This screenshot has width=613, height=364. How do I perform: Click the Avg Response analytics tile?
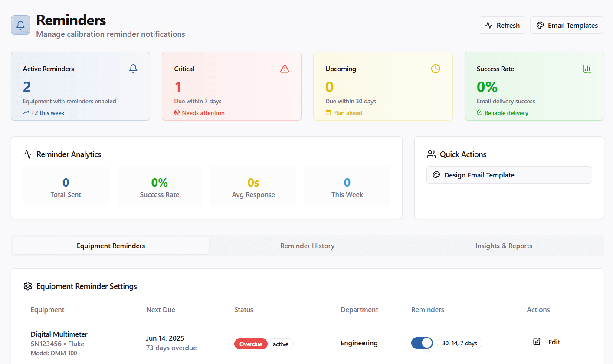pyautogui.click(x=253, y=187)
